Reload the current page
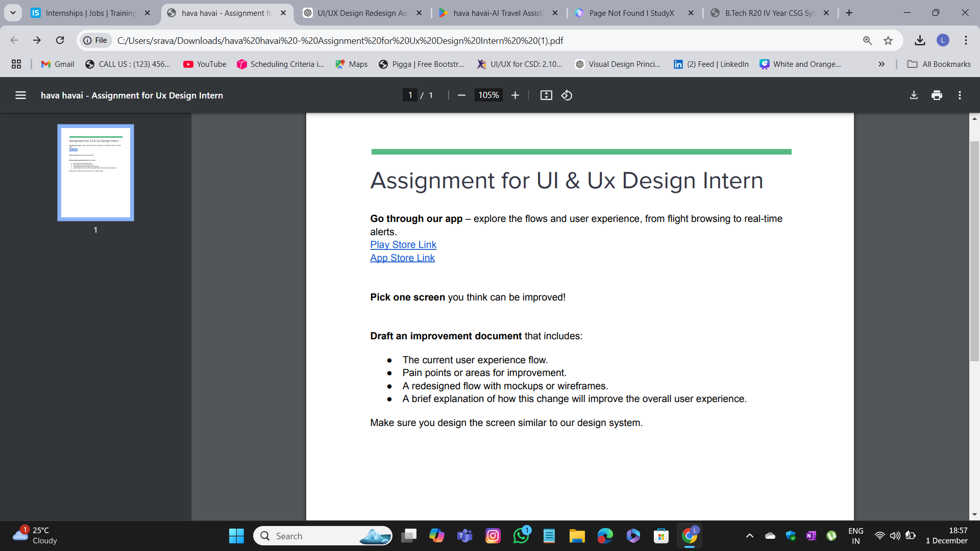 (60, 40)
